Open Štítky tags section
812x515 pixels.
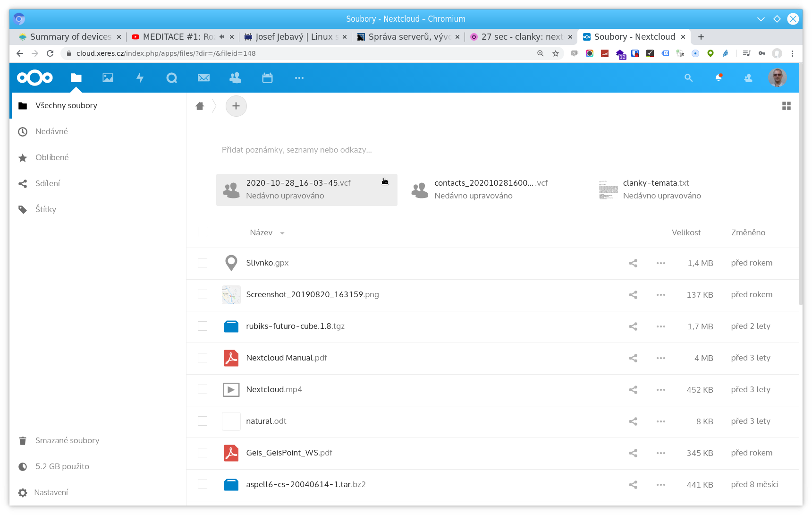pos(98,209)
